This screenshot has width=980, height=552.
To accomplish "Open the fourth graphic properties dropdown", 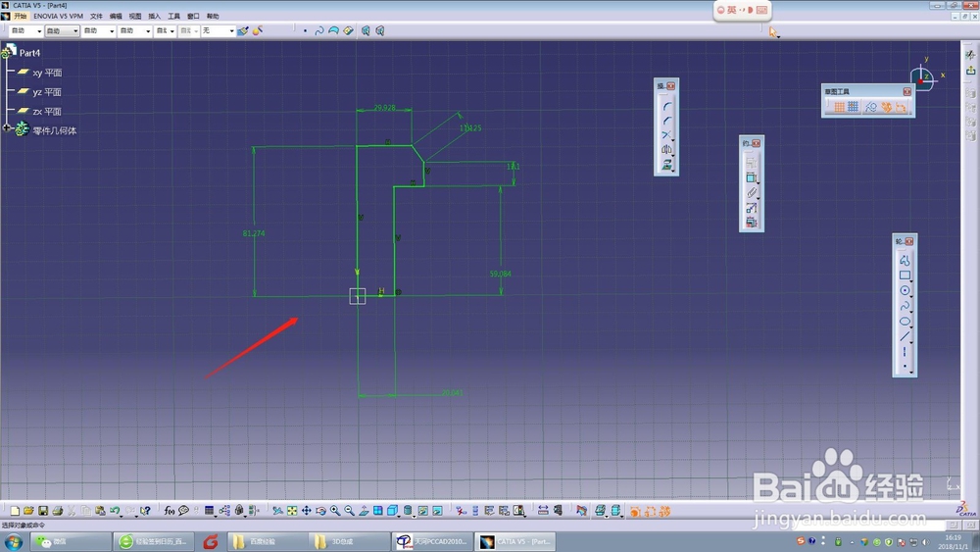I will pos(135,30).
